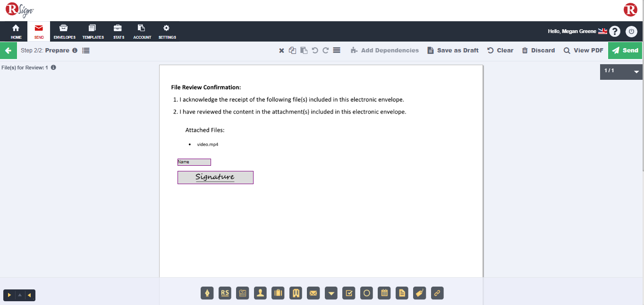Select the Label tag field tool

coord(419,293)
